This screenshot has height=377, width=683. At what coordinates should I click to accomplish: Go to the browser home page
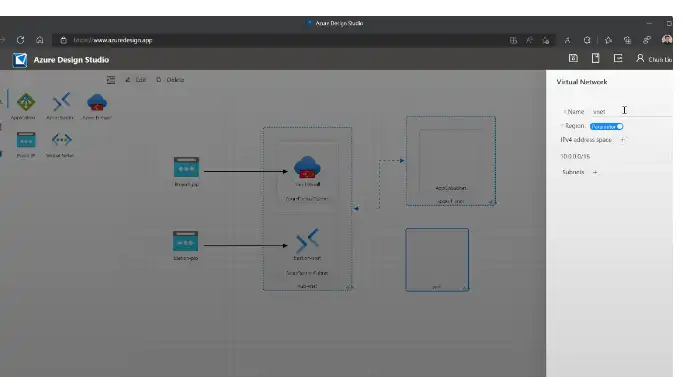click(40, 40)
